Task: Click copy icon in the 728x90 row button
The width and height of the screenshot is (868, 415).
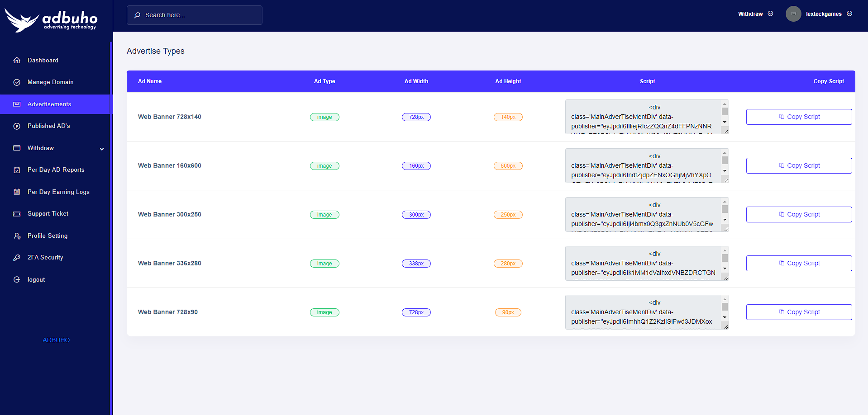Action: click(x=782, y=312)
